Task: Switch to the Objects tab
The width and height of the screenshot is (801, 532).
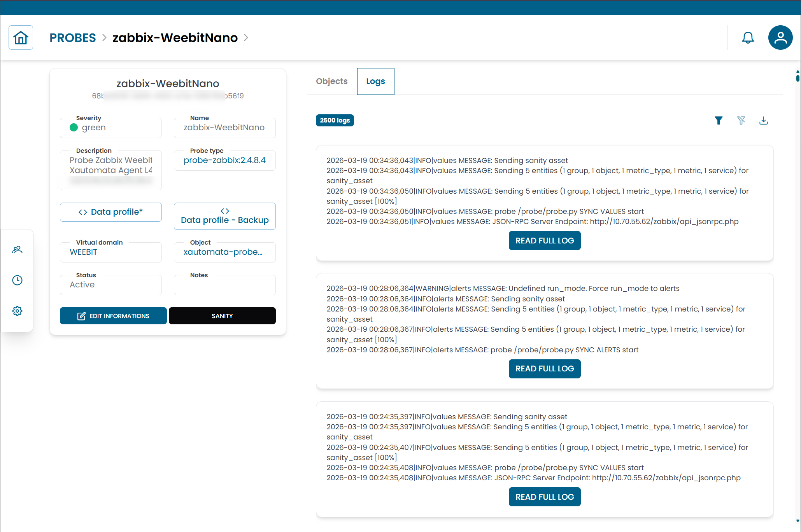Action: tap(331, 81)
